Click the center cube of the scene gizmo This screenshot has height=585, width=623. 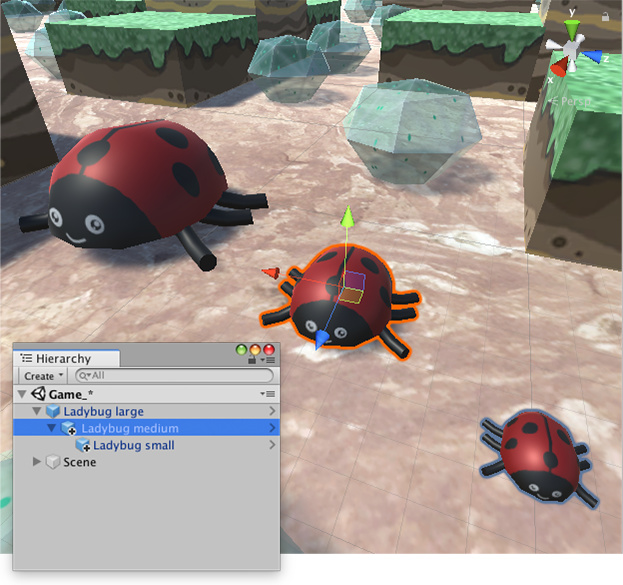(571, 50)
